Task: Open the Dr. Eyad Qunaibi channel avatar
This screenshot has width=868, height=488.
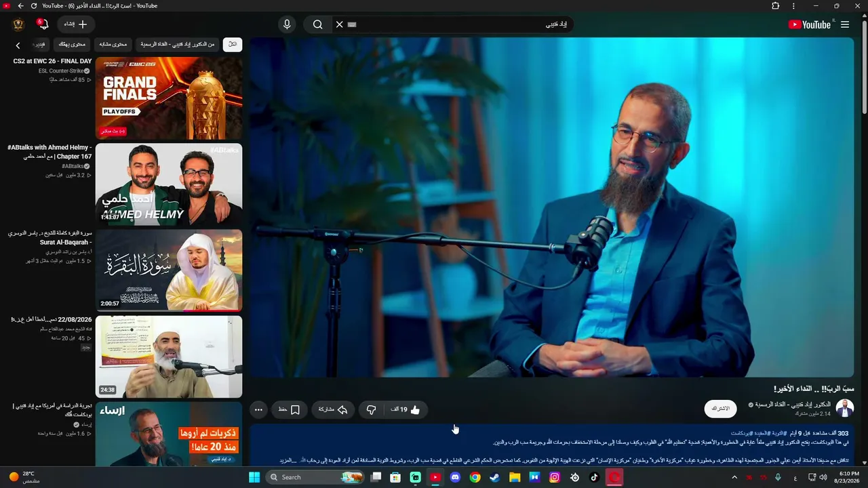Action: point(845,408)
